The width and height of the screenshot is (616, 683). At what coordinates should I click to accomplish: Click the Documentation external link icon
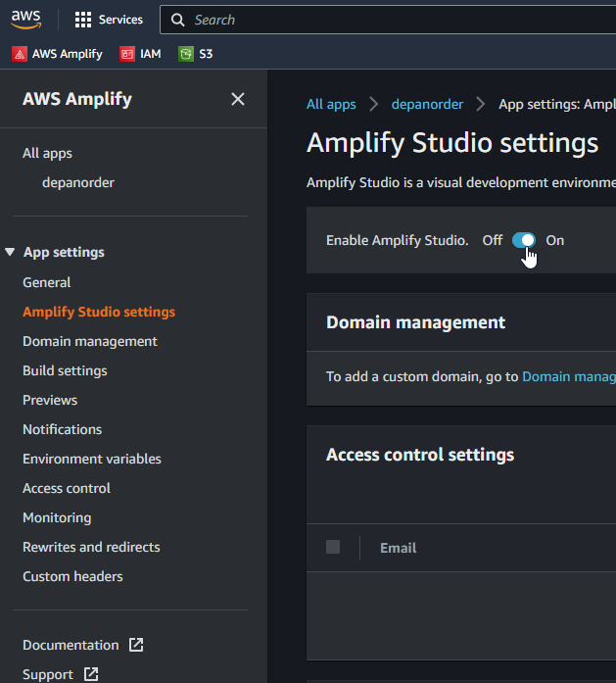[136, 645]
